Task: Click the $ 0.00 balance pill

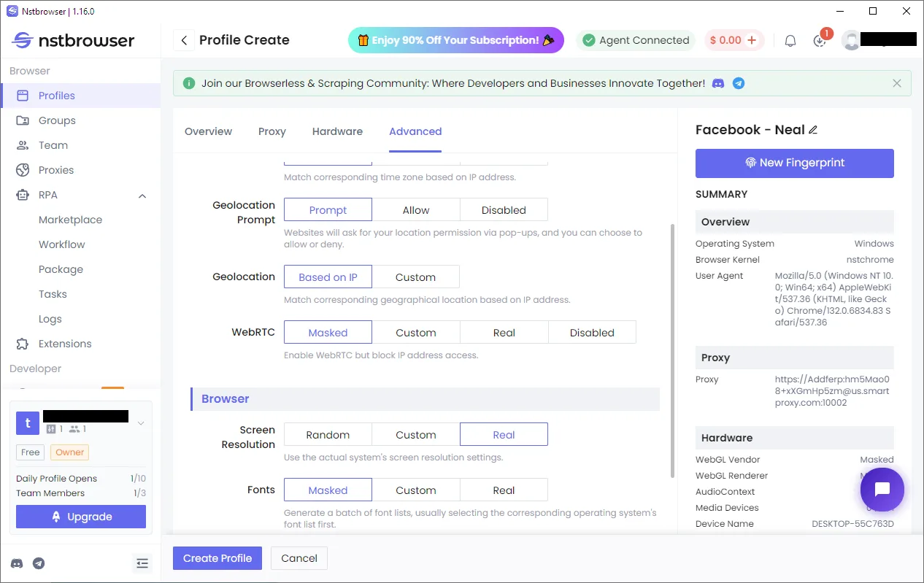Action: [x=734, y=40]
